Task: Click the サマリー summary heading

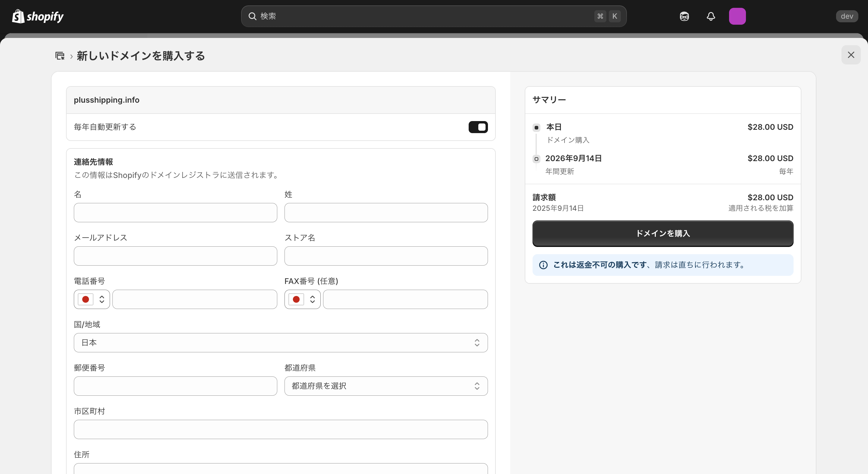Action: [549, 100]
